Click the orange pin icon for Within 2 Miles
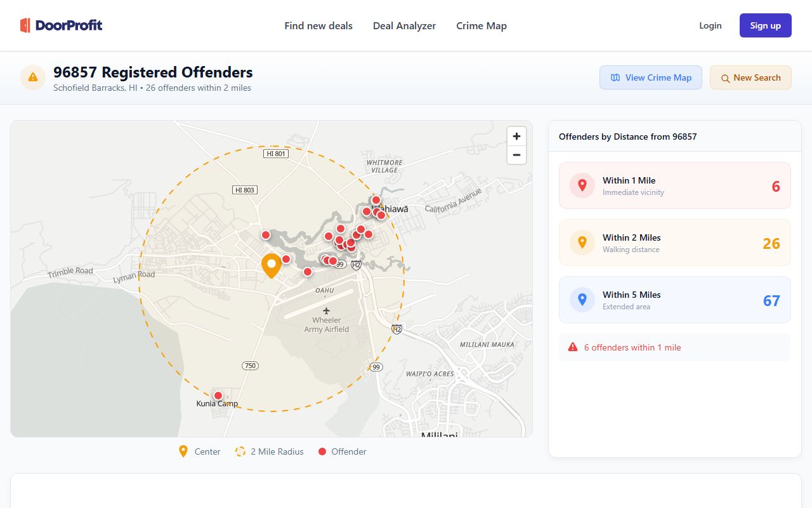The width and height of the screenshot is (812, 508). (x=582, y=243)
